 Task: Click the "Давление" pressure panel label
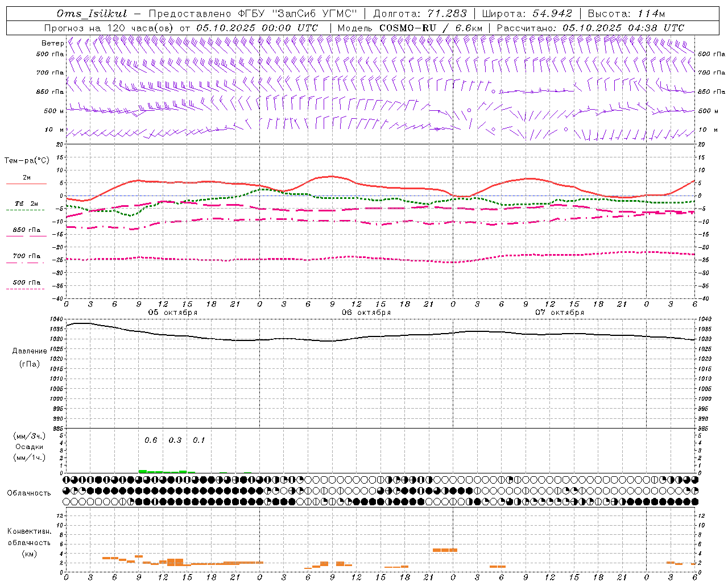click(30, 351)
